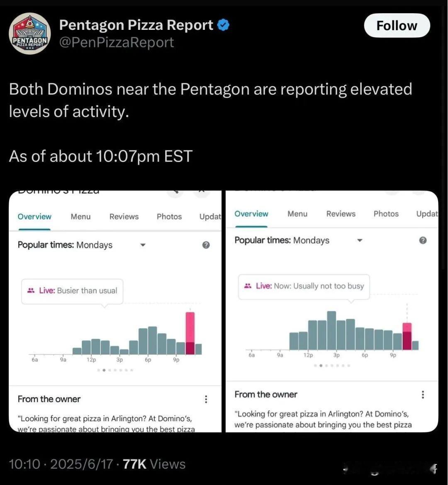Expand the Mondays day dropdown in left panel

tap(143, 245)
